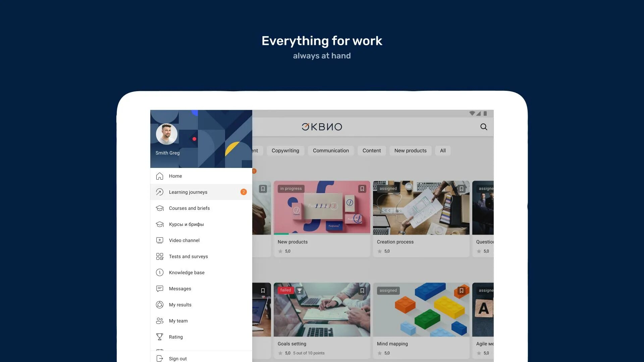The height and width of the screenshot is (362, 644).
Task: Select the Content category chip
Action: pyautogui.click(x=372, y=150)
